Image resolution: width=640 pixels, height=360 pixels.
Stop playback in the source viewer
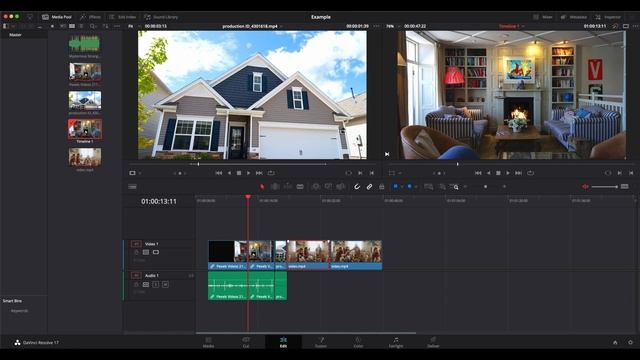click(239, 173)
